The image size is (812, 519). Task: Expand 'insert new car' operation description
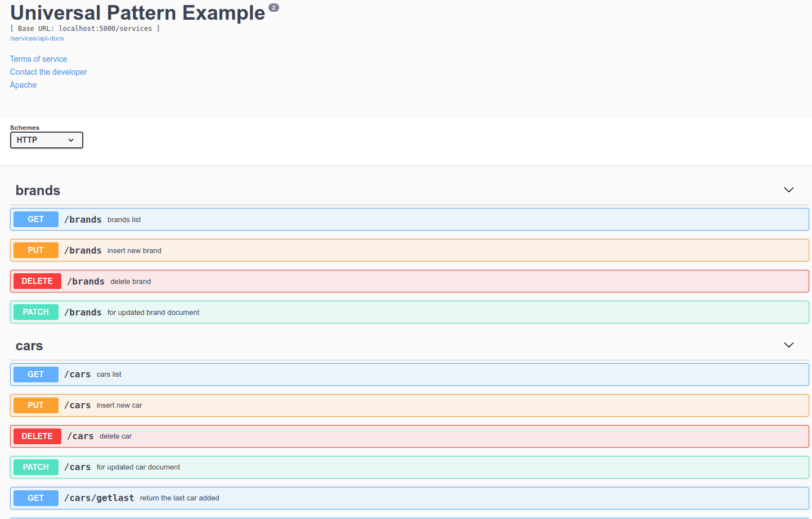[119, 405]
